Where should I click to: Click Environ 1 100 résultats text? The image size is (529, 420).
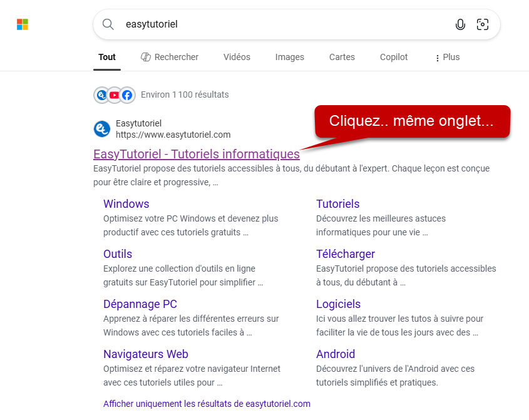(185, 95)
